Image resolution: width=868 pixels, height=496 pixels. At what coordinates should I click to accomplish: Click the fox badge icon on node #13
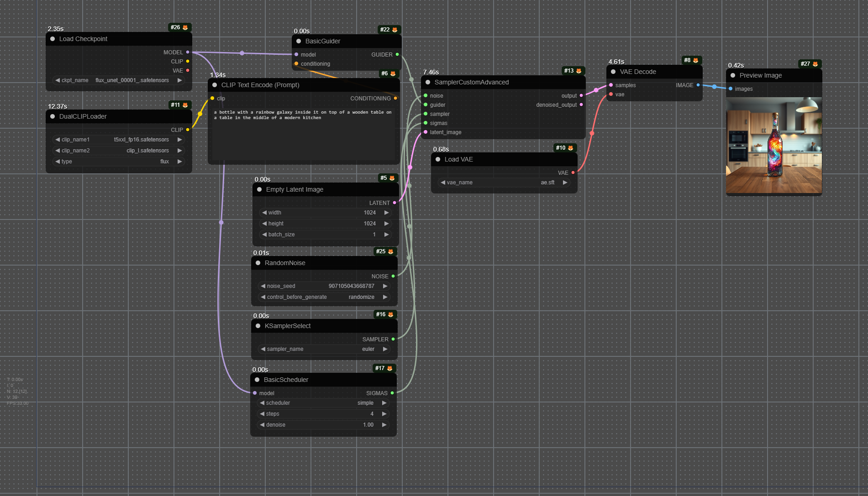pyautogui.click(x=579, y=71)
